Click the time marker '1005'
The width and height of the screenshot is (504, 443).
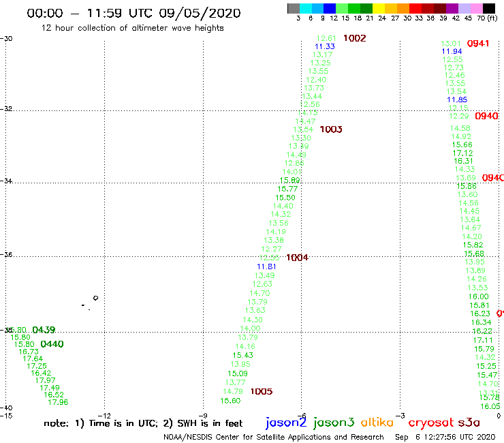coord(262,391)
